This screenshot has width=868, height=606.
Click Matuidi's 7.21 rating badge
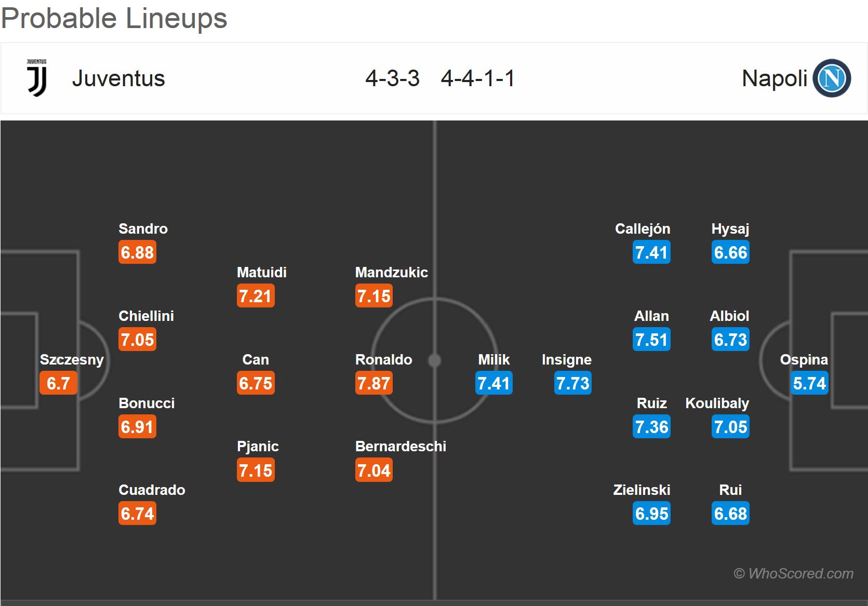tap(256, 296)
